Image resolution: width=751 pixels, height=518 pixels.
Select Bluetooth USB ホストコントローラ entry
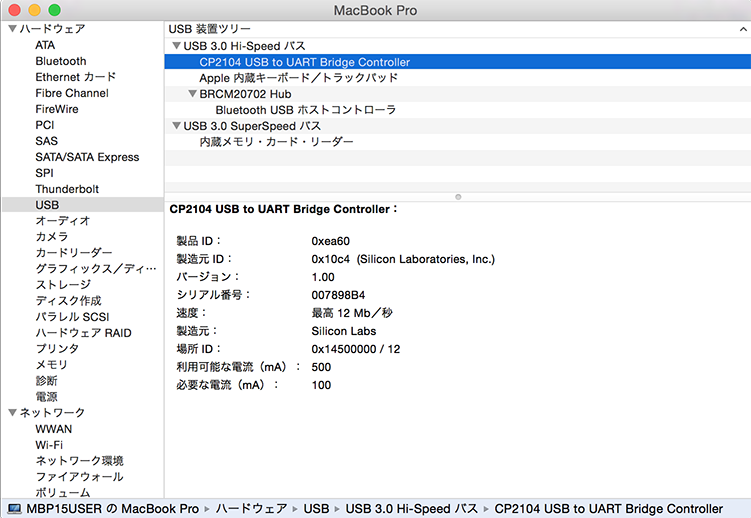(x=306, y=110)
